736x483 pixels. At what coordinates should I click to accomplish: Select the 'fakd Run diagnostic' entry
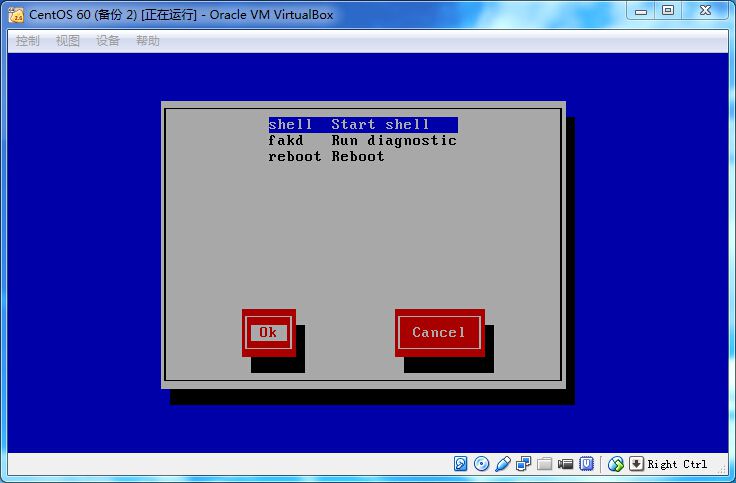pyautogui.click(x=362, y=141)
